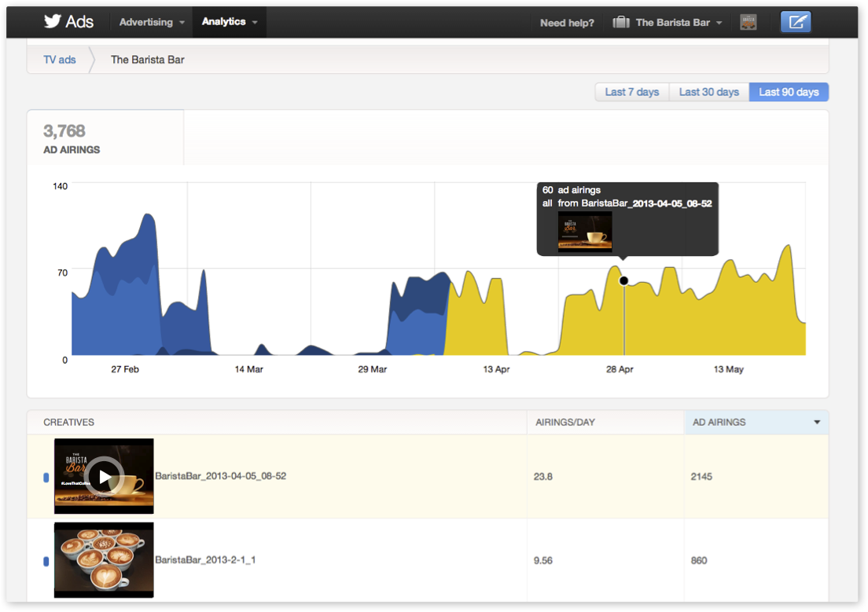Click the Need help? link

[x=567, y=23]
